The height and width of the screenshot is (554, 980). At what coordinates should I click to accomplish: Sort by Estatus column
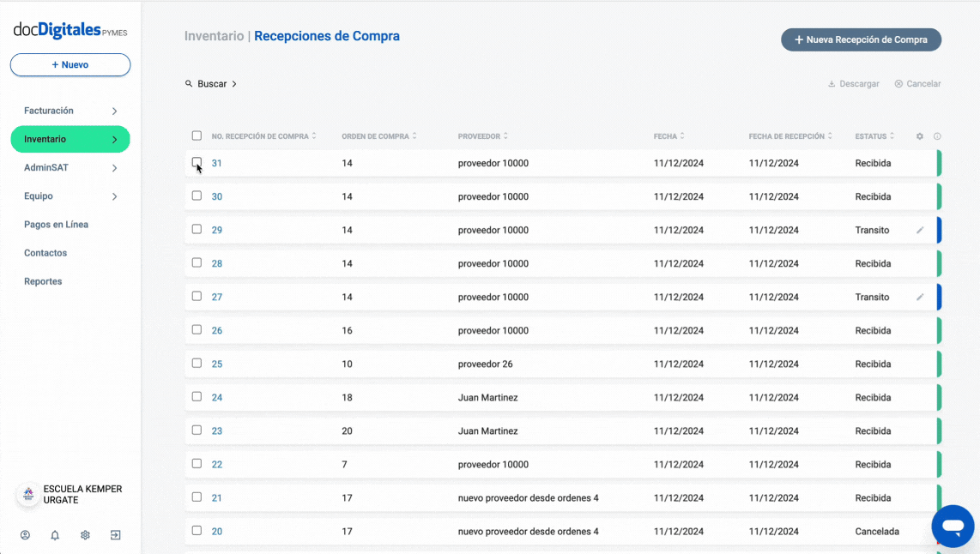[874, 136]
